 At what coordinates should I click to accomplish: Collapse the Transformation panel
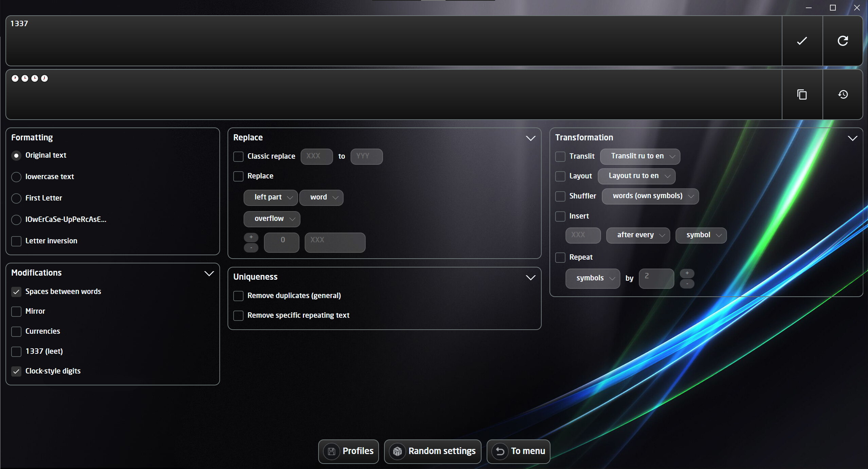click(x=852, y=138)
